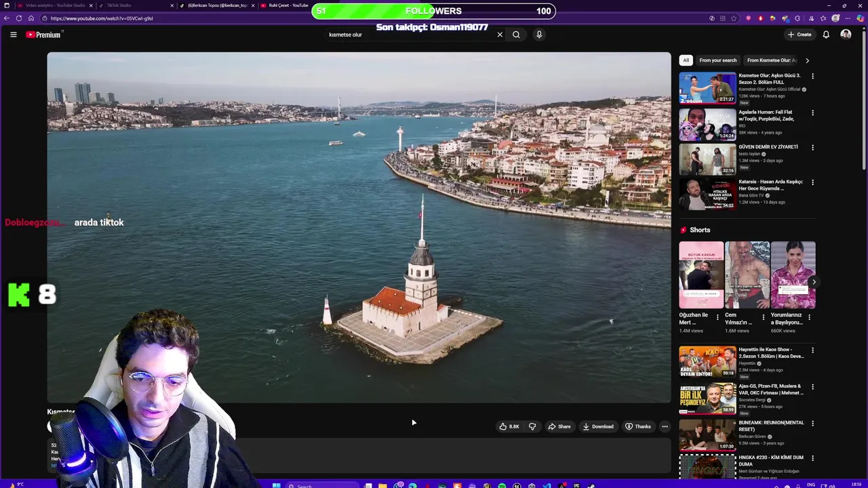Go to browser home page

[31, 18]
